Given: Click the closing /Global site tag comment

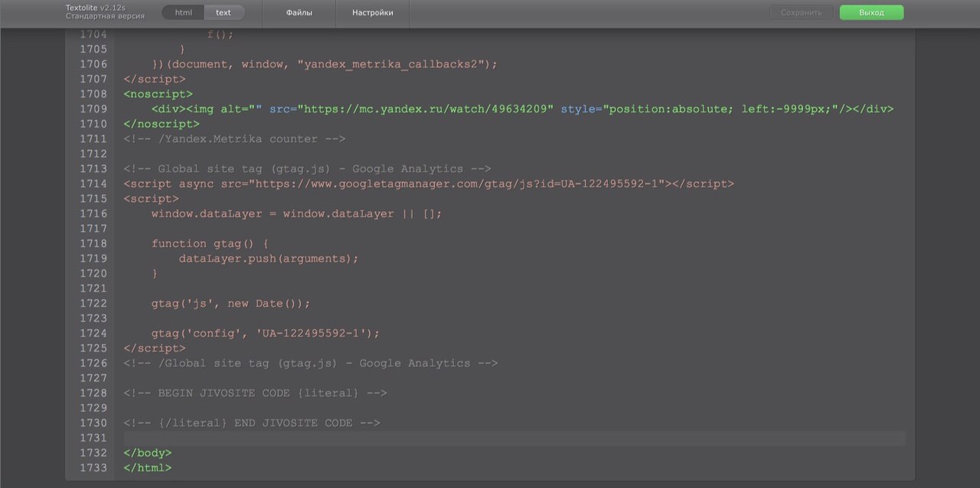Looking at the screenshot, I should 311,363.
